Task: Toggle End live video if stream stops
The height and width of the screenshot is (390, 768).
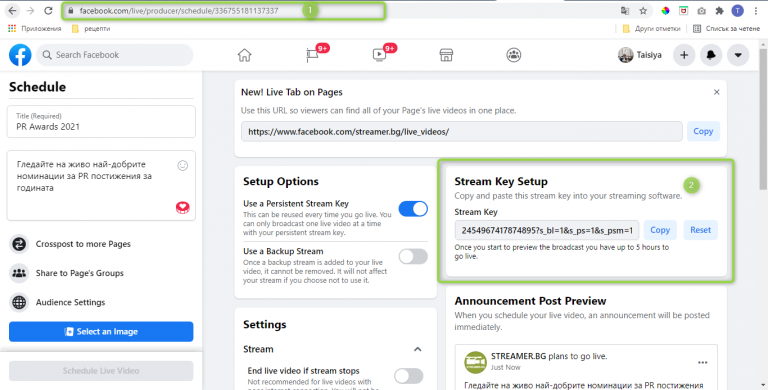Action: coord(408,376)
